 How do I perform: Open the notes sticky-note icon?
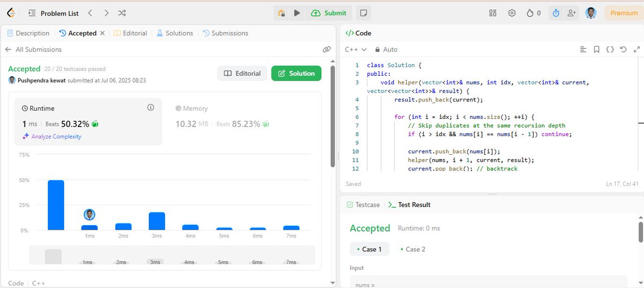[x=364, y=13]
